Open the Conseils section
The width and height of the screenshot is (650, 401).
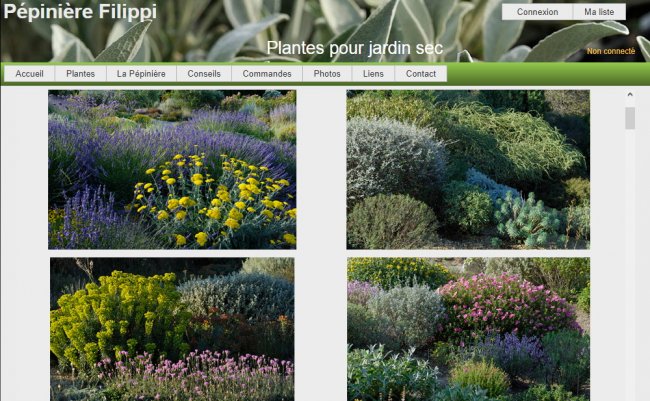coord(204,74)
